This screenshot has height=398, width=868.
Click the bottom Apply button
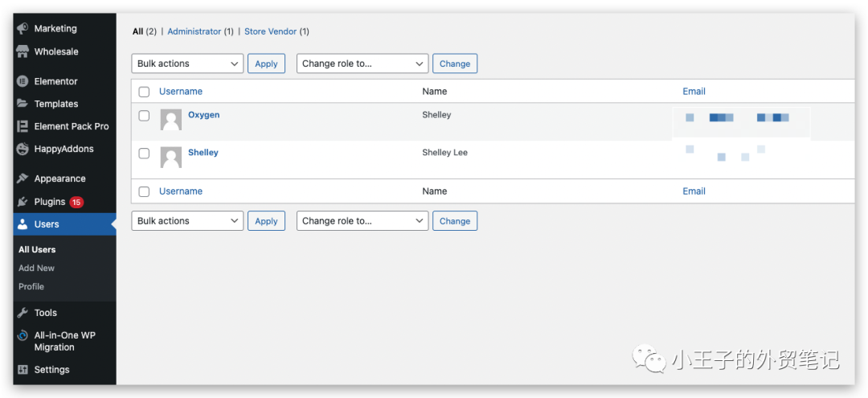coord(266,221)
